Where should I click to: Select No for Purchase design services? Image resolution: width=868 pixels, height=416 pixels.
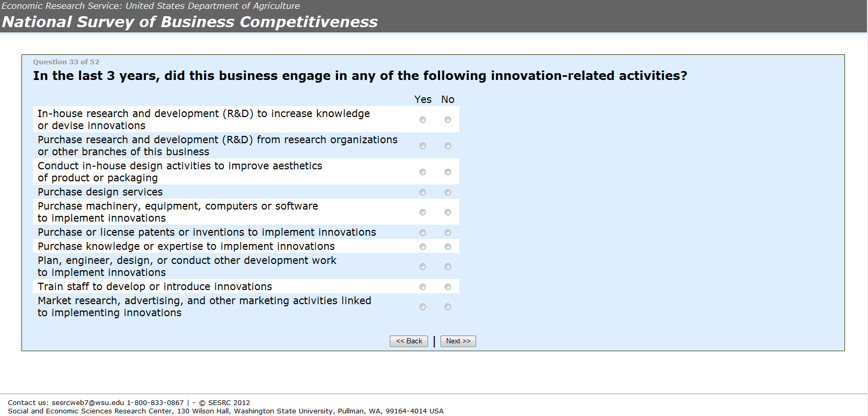pyautogui.click(x=448, y=192)
